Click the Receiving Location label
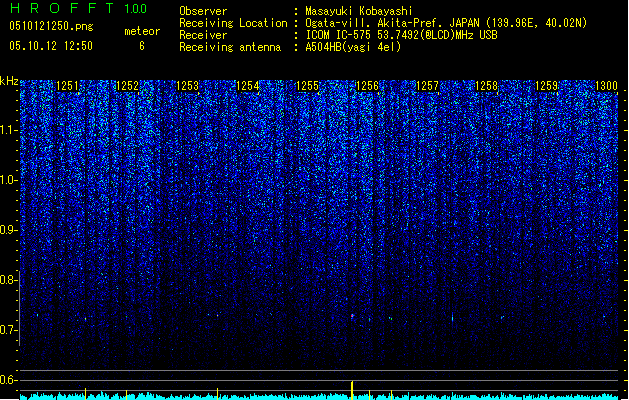629x400 pixels. 233,23
